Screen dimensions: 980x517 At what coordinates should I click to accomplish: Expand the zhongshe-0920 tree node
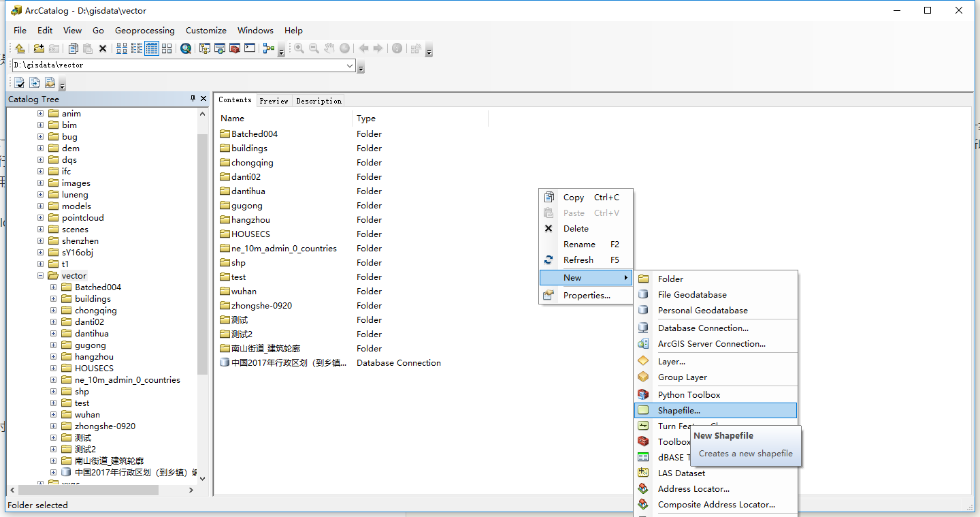pyautogui.click(x=53, y=426)
